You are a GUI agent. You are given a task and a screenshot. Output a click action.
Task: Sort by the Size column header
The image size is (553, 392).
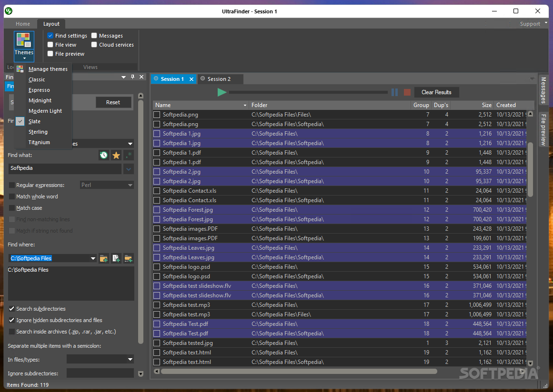coord(472,105)
